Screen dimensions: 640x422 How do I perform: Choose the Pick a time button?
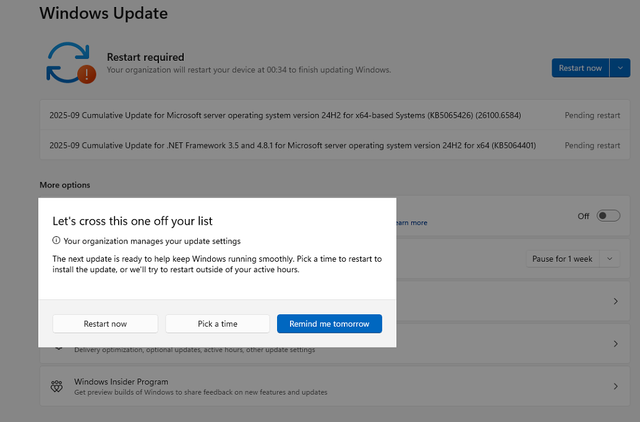(x=217, y=324)
